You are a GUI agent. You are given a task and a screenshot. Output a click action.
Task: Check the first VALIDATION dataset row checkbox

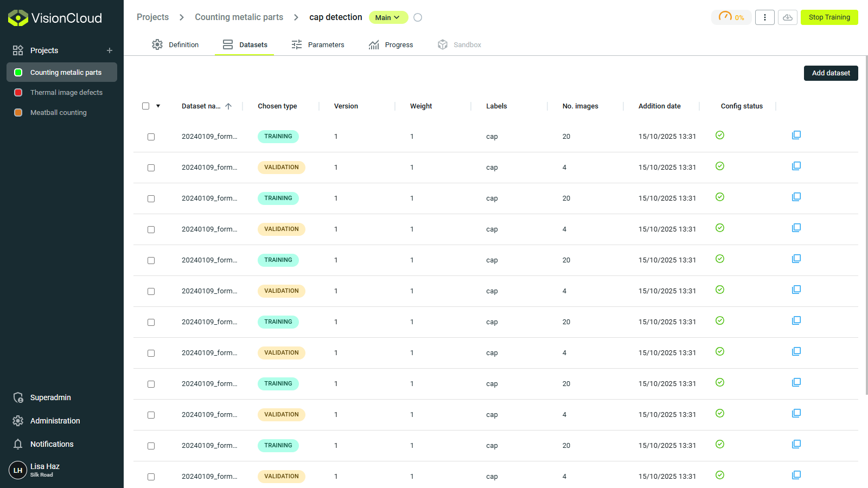(x=151, y=168)
